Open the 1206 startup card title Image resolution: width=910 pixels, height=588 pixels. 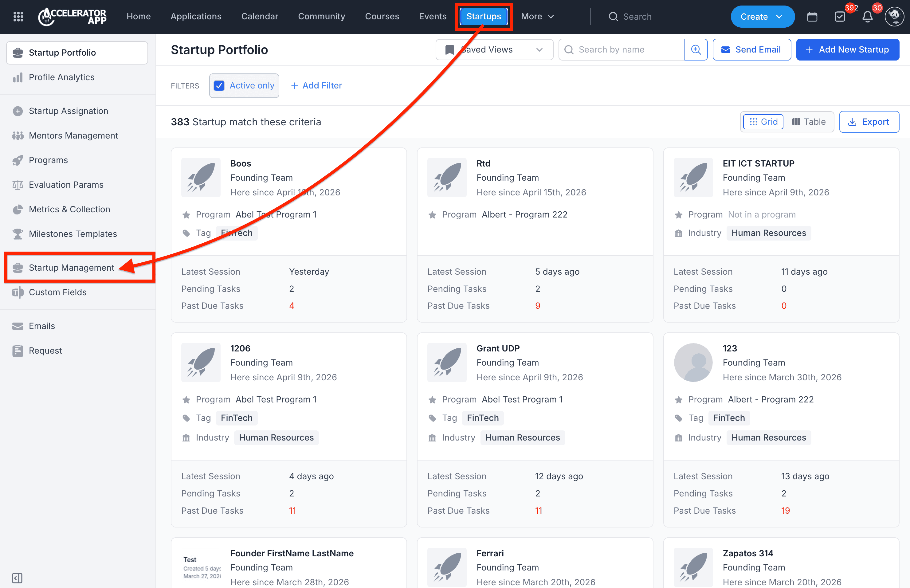click(x=240, y=348)
